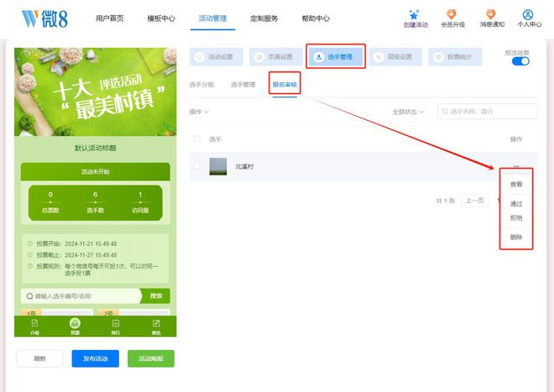Click the 北溪村 name text

click(x=244, y=166)
